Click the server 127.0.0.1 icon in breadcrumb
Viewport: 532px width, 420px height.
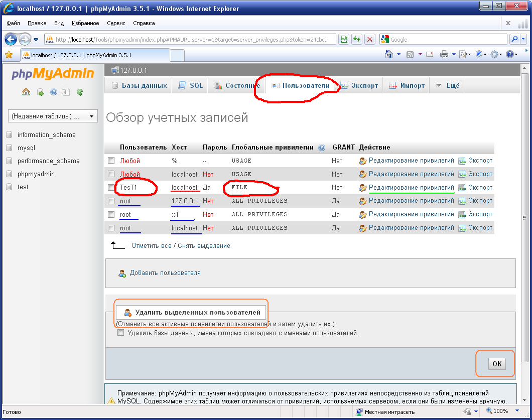coord(115,70)
